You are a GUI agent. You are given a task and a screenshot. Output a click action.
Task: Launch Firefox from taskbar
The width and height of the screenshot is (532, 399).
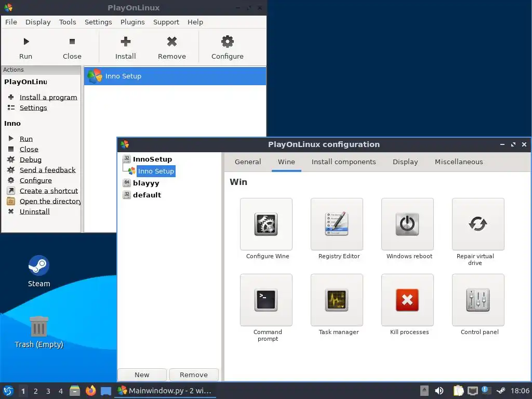[90, 391]
